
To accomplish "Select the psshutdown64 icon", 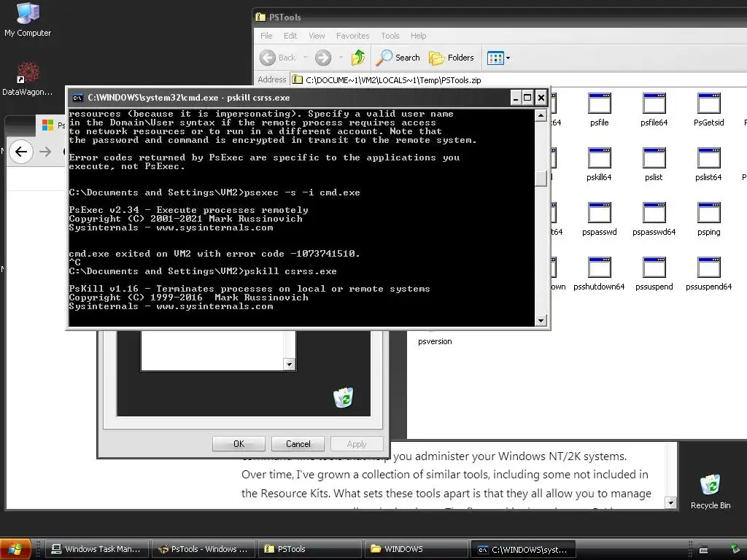I will [x=600, y=274].
